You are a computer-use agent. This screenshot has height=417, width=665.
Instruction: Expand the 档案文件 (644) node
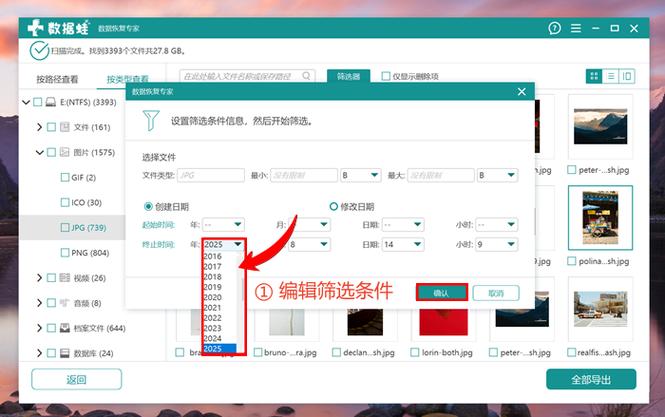point(39,328)
